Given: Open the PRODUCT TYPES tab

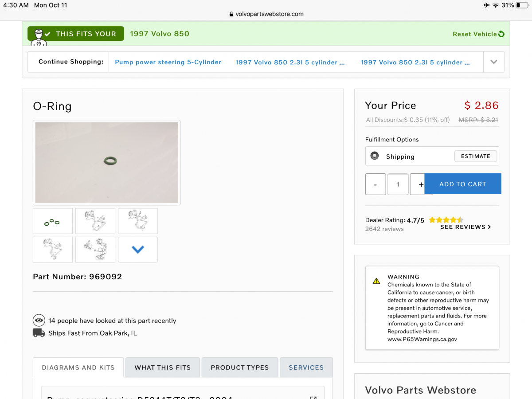Looking at the screenshot, I should (x=240, y=368).
